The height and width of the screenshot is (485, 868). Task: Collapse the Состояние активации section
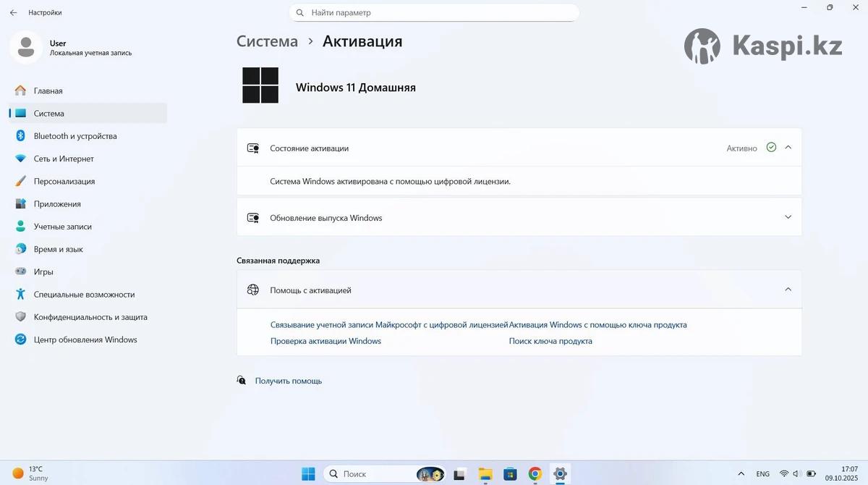788,148
